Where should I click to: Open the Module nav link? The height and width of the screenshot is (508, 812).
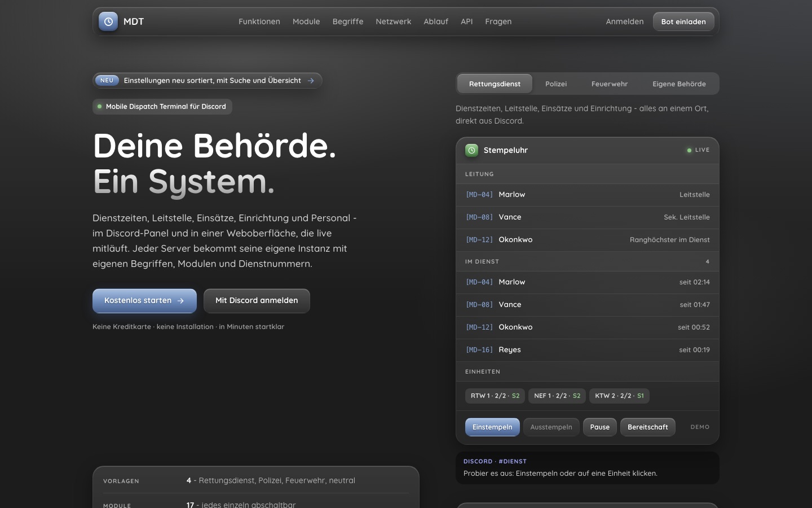306,21
